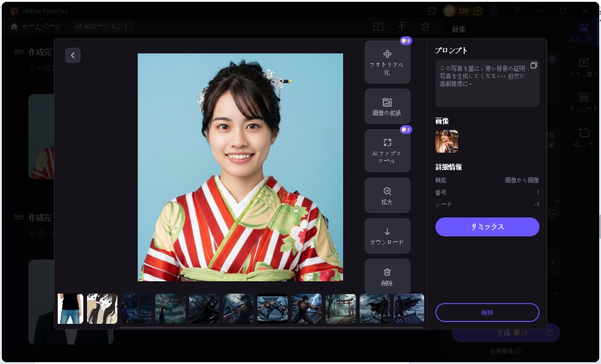Image resolution: width=601 pixels, height=364 pixels.
Task: Open the 免責事項 disclaimer link
Action: coord(506,351)
